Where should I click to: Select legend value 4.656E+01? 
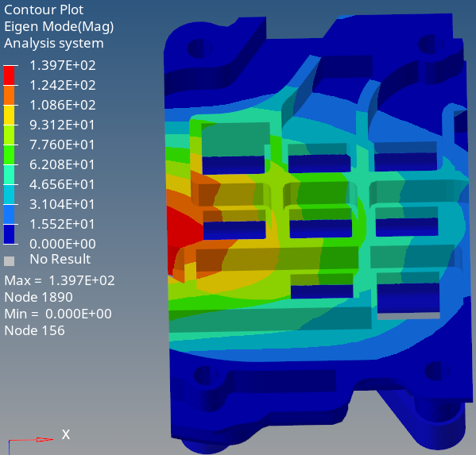[x=62, y=184]
